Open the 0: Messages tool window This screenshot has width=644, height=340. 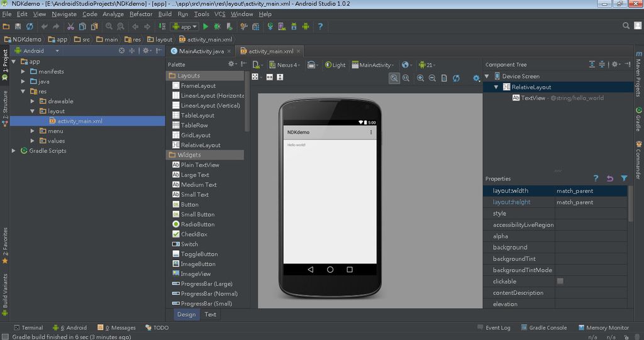tap(116, 327)
